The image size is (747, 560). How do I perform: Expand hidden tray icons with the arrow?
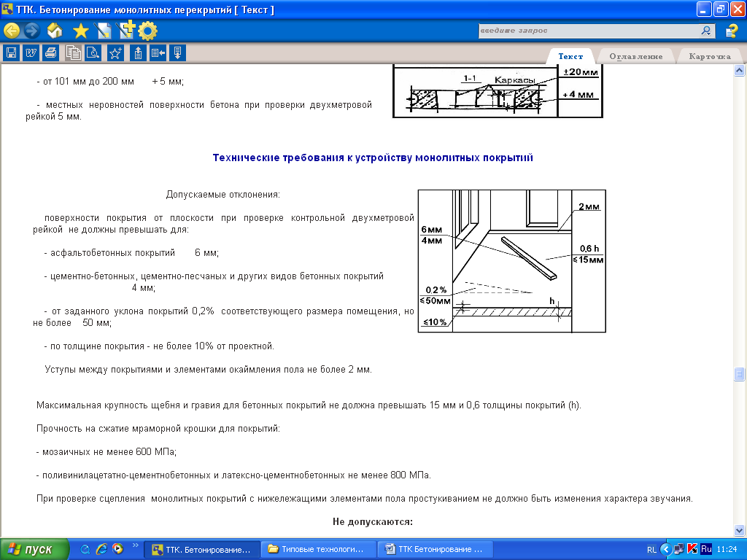pos(666,550)
